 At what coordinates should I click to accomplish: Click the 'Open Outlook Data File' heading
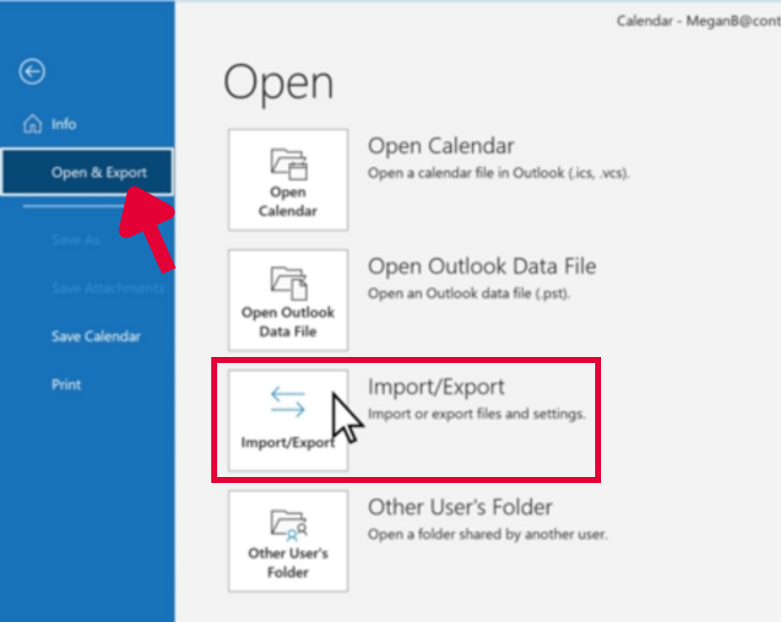click(x=482, y=266)
